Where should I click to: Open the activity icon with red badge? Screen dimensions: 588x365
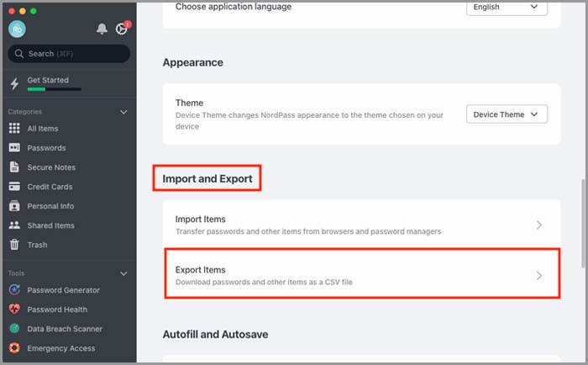pos(123,28)
